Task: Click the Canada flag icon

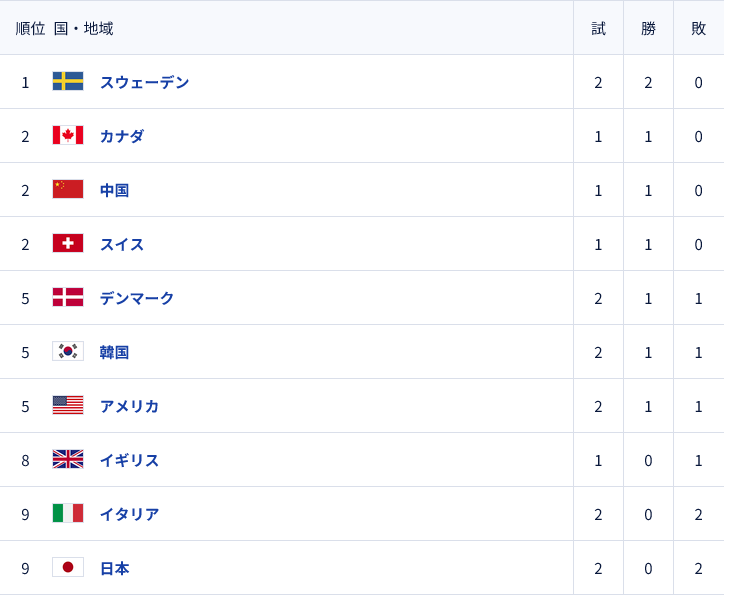Action: (68, 135)
